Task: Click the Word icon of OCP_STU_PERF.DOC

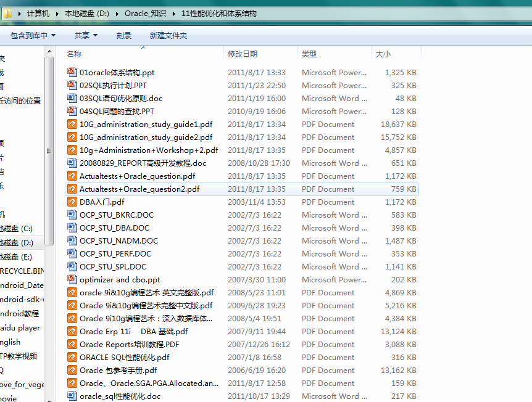Action: tap(72, 253)
